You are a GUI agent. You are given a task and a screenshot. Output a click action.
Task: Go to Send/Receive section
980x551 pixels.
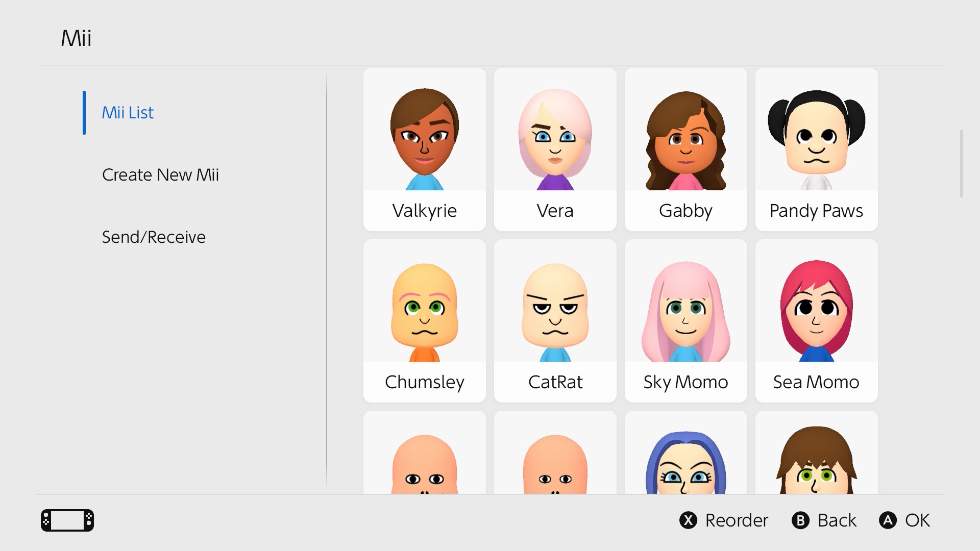(x=154, y=237)
